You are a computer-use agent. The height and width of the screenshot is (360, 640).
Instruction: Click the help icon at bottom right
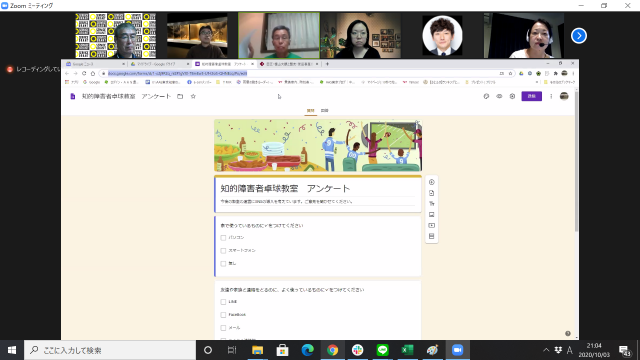pyautogui.click(x=568, y=333)
